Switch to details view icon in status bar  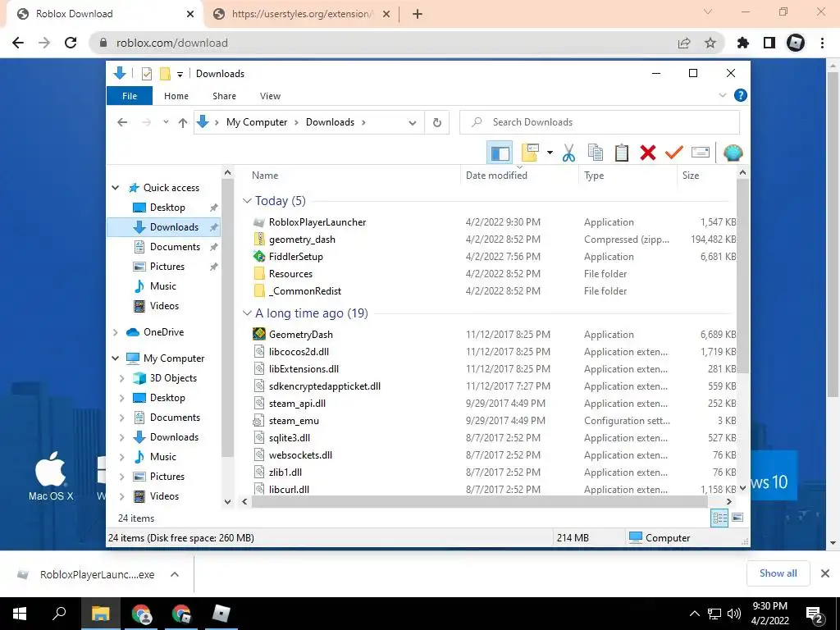719,518
